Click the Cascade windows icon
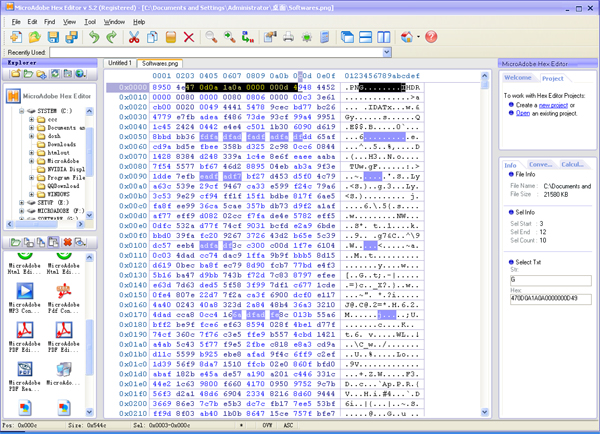Screen dimensions: 600x434 click(347, 37)
